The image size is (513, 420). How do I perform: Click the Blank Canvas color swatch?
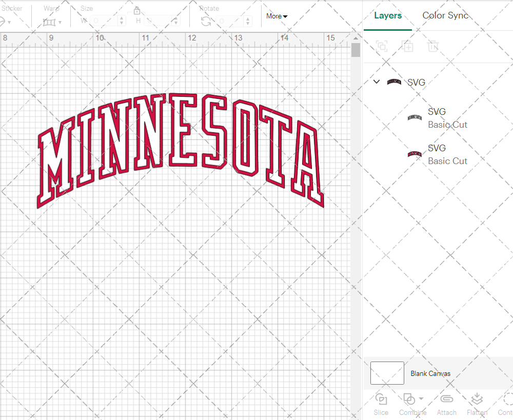pyautogui.click(x=387, y=373)
